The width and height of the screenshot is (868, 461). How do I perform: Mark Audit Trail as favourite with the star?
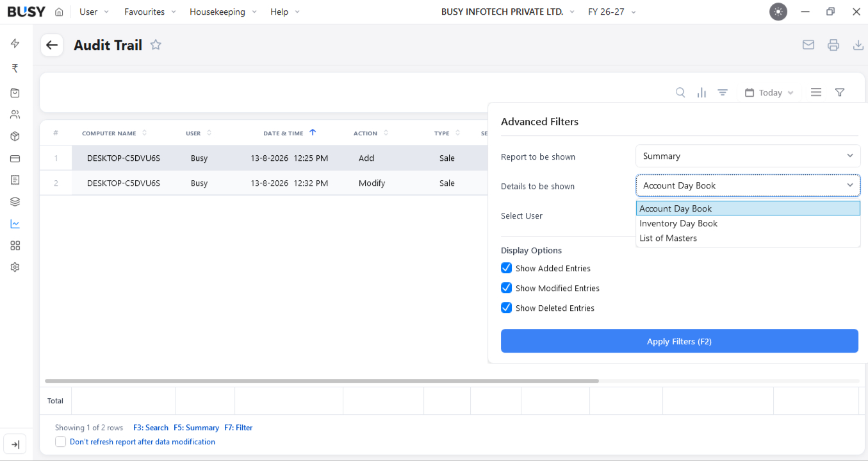click(156, 45)
